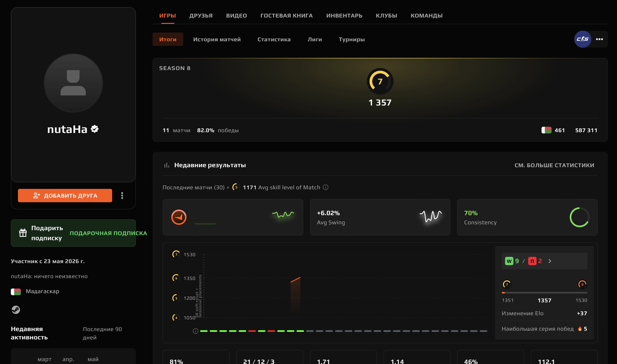Screen dimensions: 617x364
Task: Click the first red loss match dash
Action: pyautogui.click(x=252, y=331)
